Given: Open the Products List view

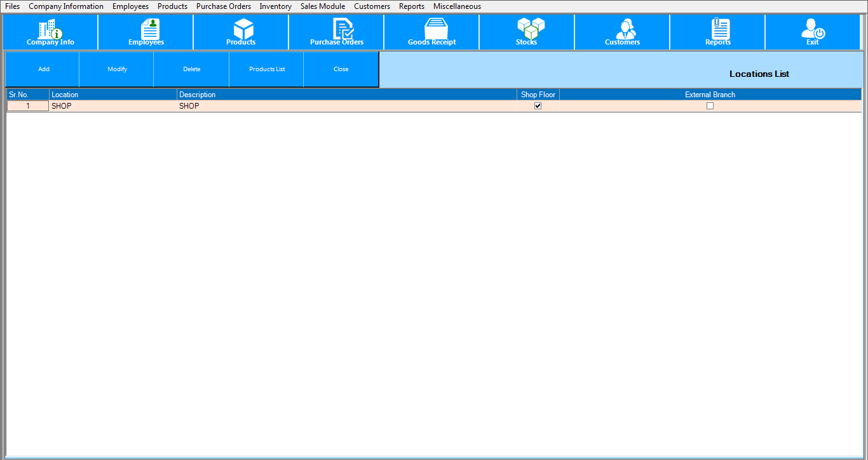Looking at the screenshot, I should tap(266, 69).
